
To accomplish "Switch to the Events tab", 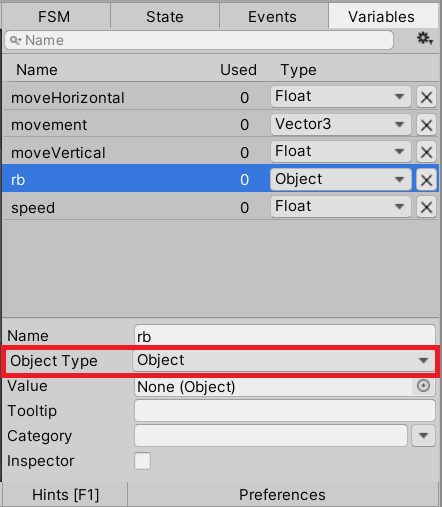I will (273, 16).
